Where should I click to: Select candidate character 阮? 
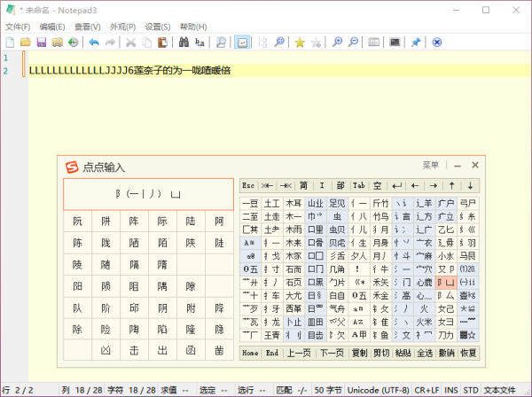tap(77, 222)
